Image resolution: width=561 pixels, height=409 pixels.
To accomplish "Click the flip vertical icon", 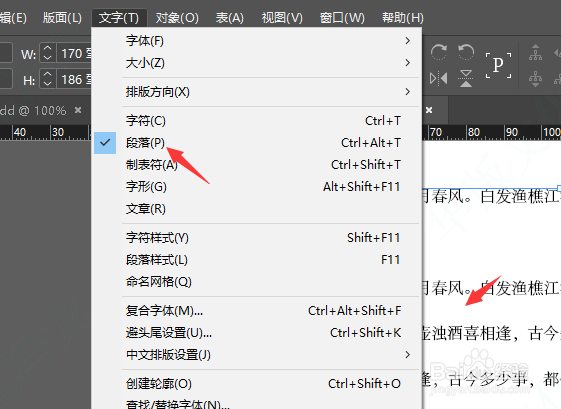I will pos(466,78).
